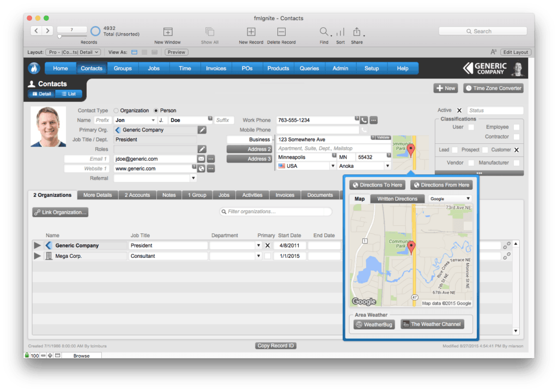
Task: Click the Filter organizations search field
Action: [275, 212]
